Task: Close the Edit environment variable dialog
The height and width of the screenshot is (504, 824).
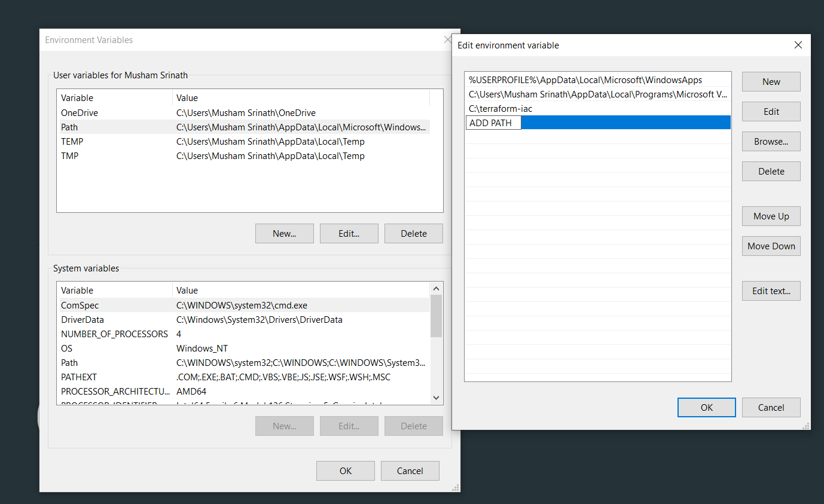Action: point(798,45)
